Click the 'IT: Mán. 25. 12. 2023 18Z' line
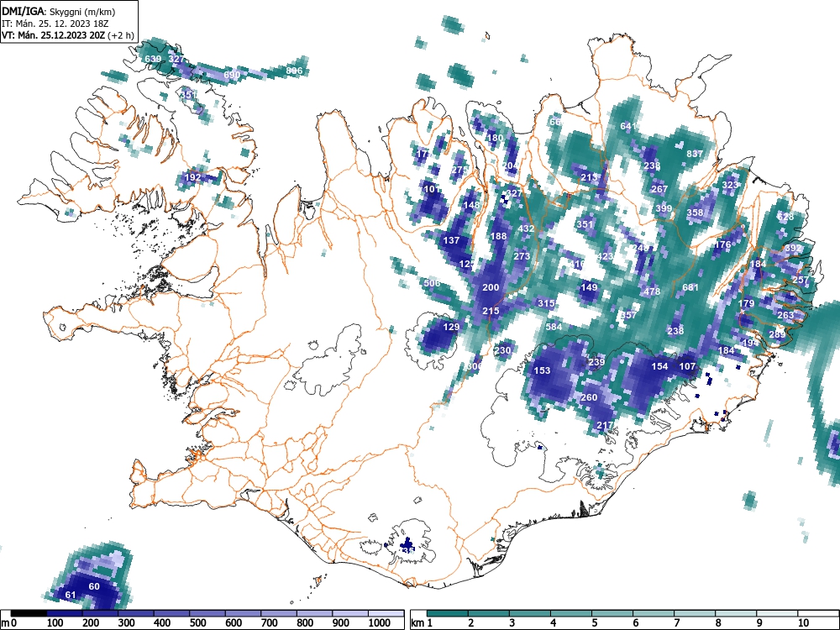The image size is (840, 630). [x=55, y=24]
